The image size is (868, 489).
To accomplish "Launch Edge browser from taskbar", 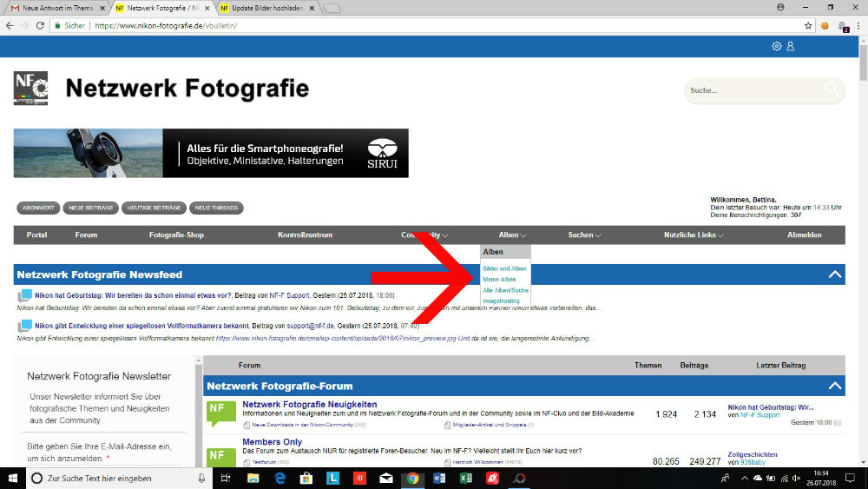I will click(279, 478).
